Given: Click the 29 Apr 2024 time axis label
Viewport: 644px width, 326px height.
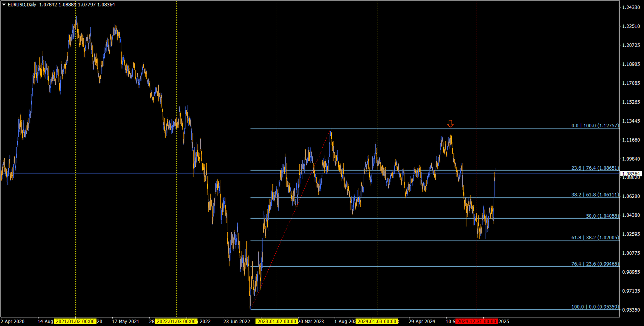Looking at the screenshot, I should 422,322.
